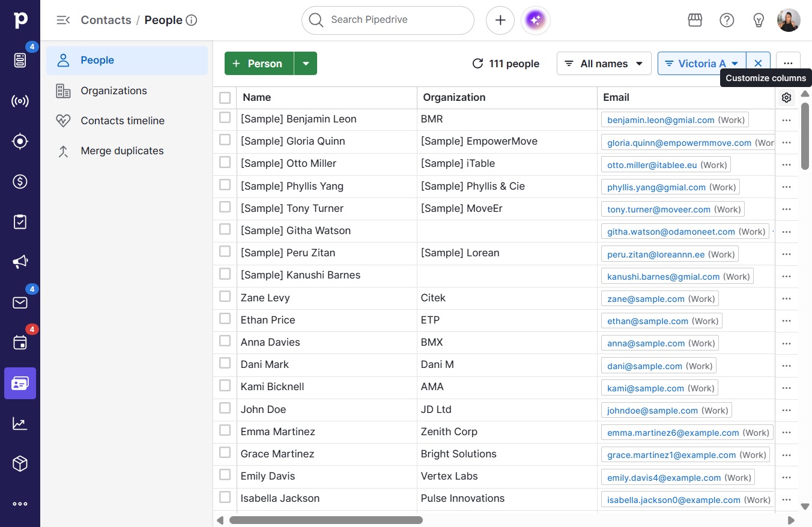The width and height of the screenshot is (812, 527).
Task: Open the All names filter dropdown
Action: click(604, 64)
